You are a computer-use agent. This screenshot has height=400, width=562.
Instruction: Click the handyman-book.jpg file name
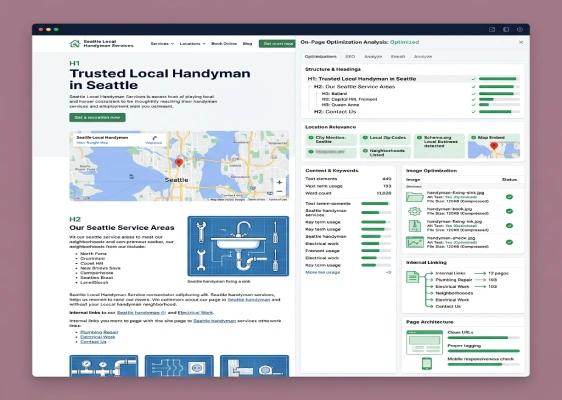pos(449,209)
